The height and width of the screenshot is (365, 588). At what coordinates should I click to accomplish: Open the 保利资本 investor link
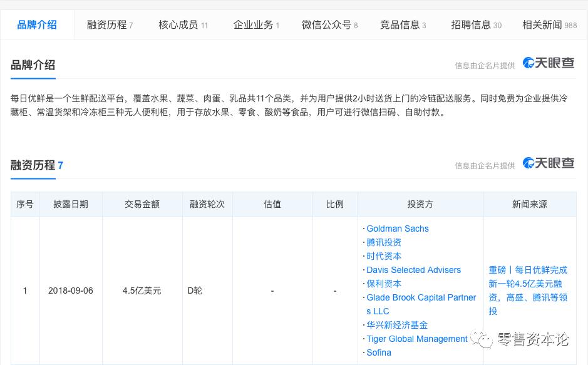click(383, 284)
